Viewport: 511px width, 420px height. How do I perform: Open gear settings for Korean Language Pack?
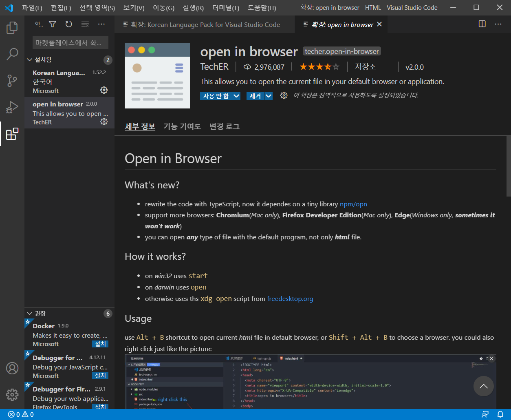click(104, 90)
